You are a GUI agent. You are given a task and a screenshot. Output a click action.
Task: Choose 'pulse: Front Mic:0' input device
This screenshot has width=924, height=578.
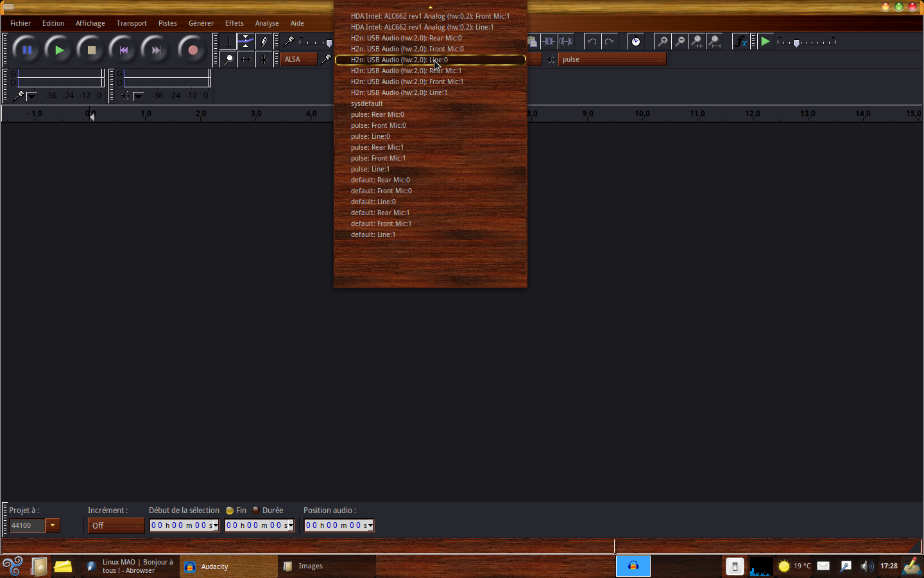click(431, 125)
